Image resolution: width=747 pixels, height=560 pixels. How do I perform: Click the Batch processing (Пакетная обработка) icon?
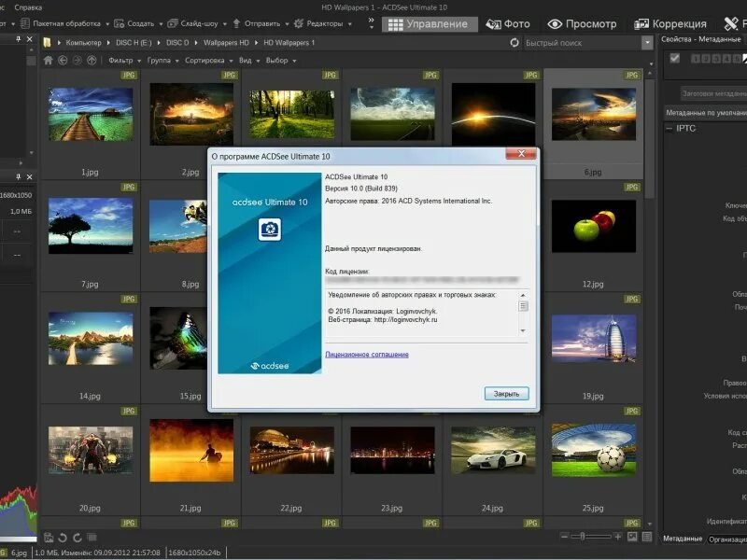pos(25,23)
